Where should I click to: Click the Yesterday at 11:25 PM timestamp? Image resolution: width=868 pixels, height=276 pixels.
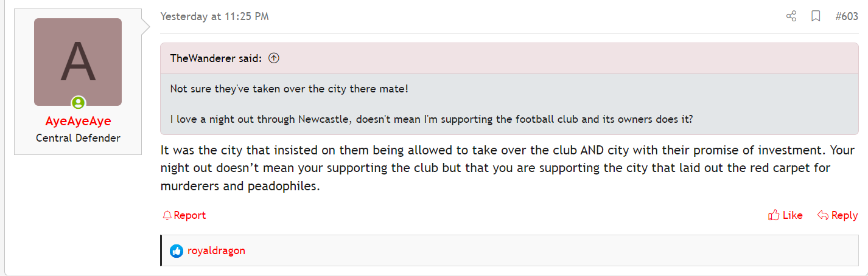coord(215,16)
